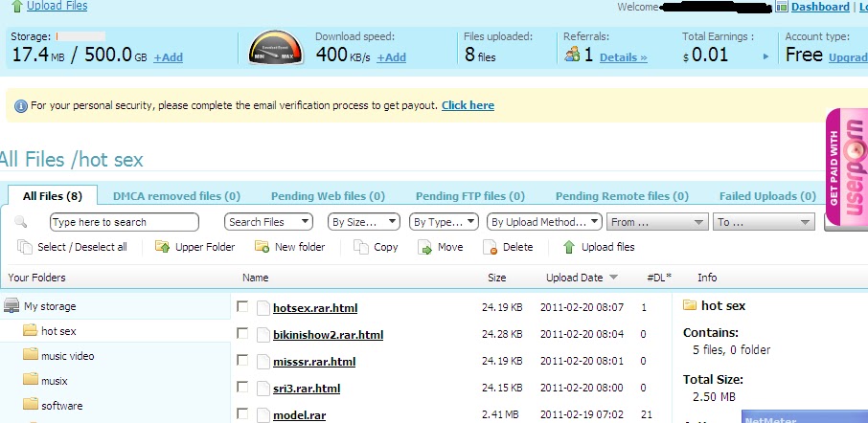Click the Upper Folder icon

162,247
